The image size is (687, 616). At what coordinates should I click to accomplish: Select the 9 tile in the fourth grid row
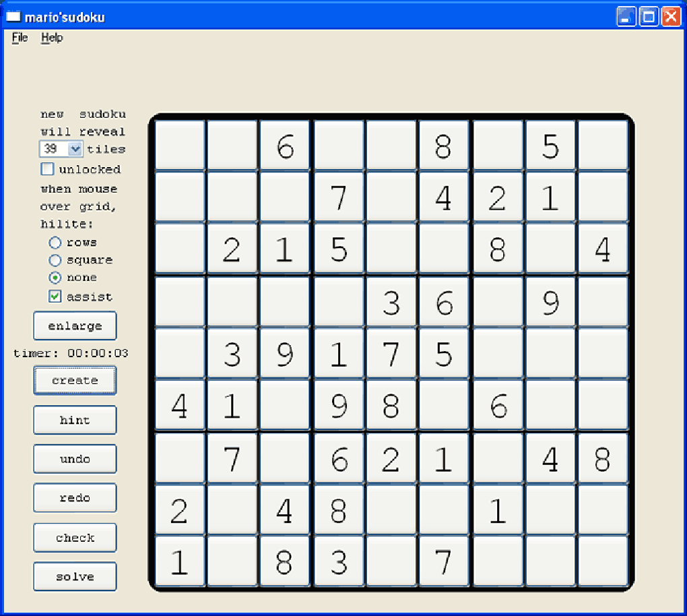coord(550,302)
